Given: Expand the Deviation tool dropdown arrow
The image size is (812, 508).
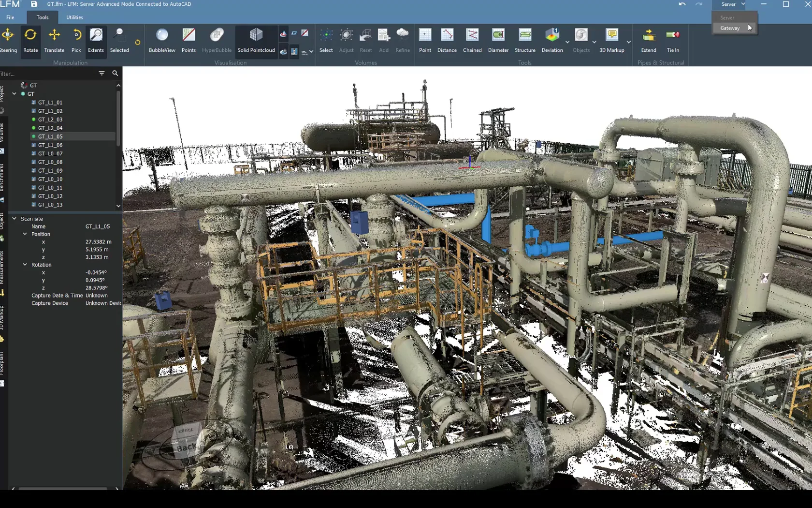Looking at the screenshot, I should click(567, 43).
